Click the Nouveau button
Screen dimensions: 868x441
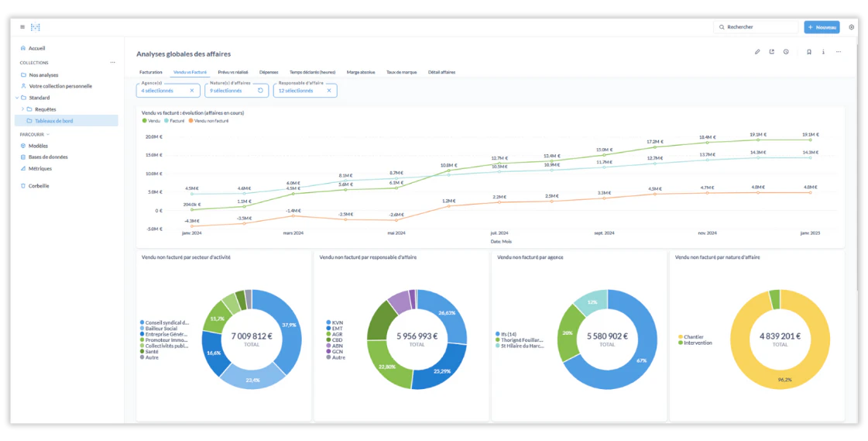822,27
